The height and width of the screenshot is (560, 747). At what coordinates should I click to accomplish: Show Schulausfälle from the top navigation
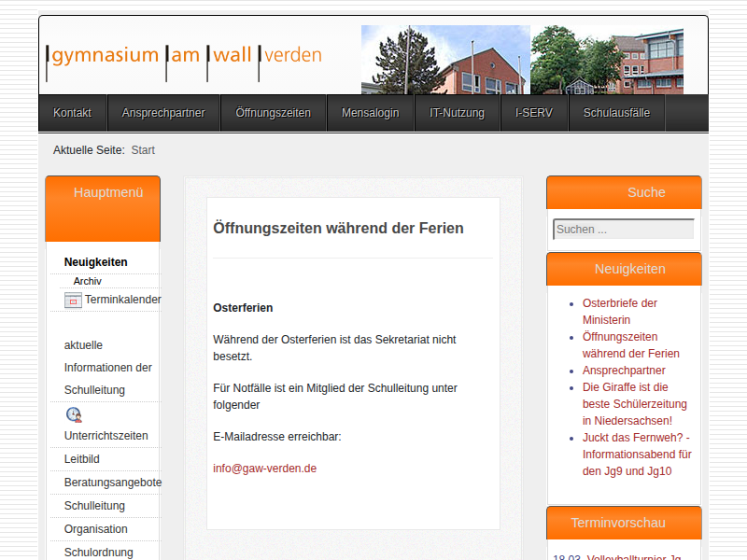(x=616, y=113)
